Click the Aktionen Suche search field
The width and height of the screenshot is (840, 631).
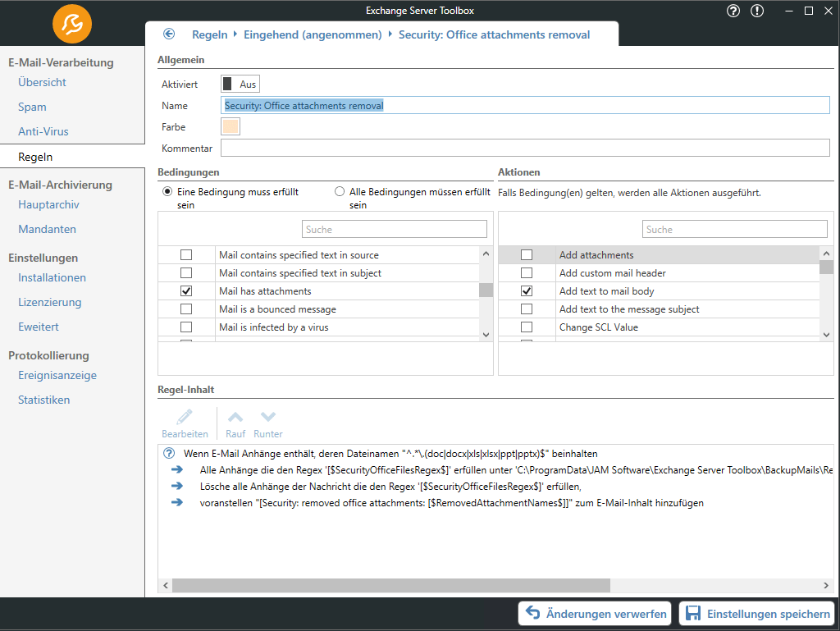[x=734, y=229]
